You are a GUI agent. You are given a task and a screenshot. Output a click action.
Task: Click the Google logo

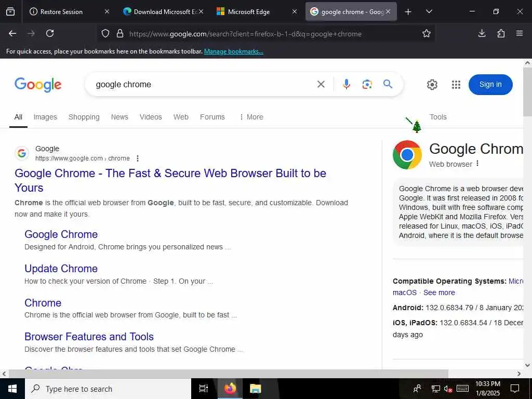(x=38, y=85)
